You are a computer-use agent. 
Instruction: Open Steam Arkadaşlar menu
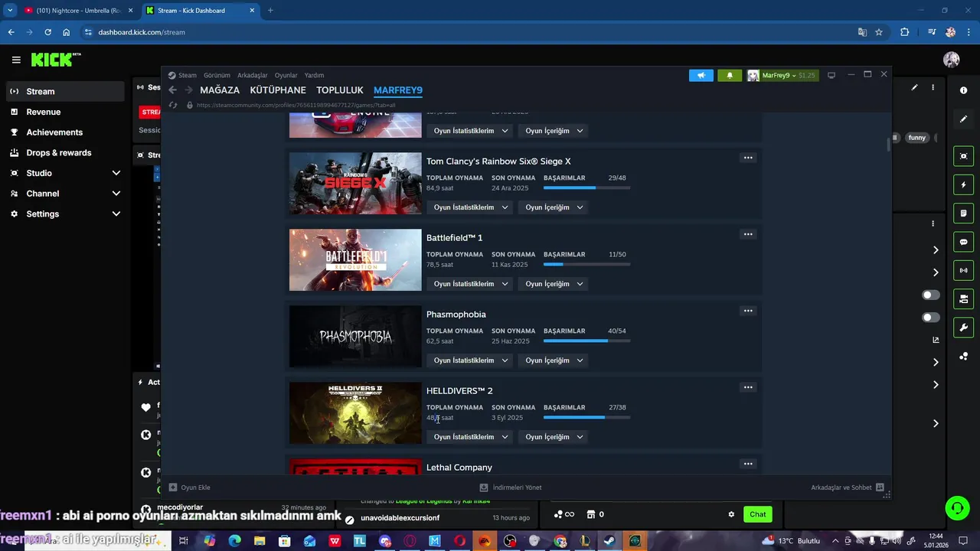[x=253, y=75]
